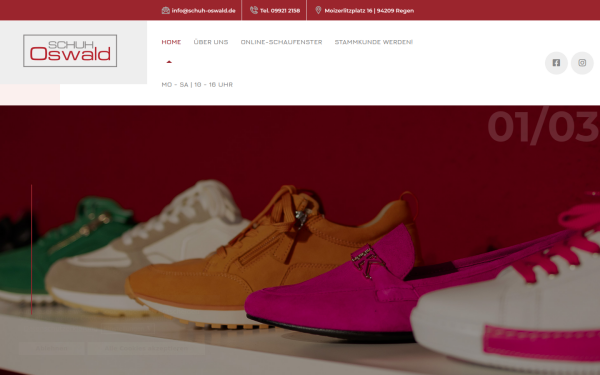This screenshot has height=375, width=600.
Task: Click Alle Cookies akzeptieren button
Action: click(x=146, y=349)
